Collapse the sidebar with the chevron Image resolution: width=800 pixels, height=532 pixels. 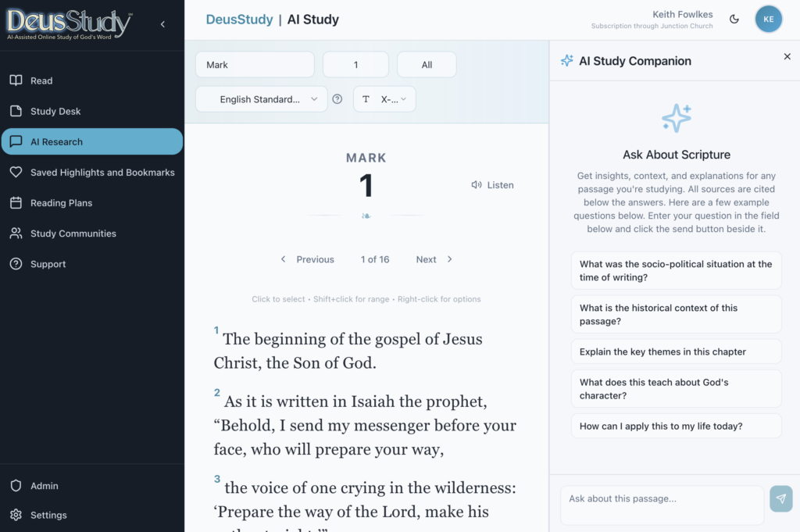pyautogui.click(x=162, y=24)
